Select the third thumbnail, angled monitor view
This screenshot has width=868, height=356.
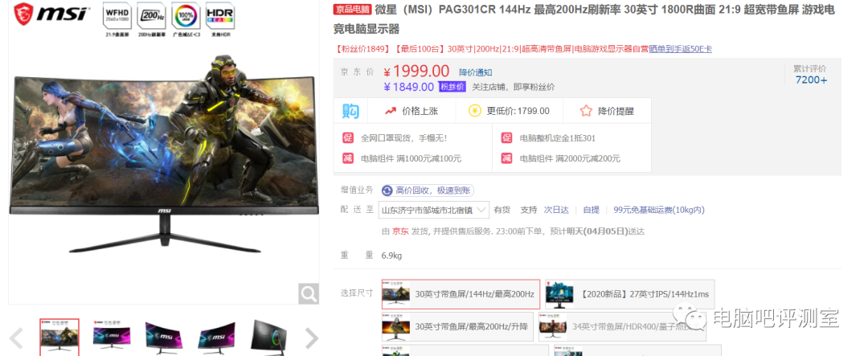164,338
